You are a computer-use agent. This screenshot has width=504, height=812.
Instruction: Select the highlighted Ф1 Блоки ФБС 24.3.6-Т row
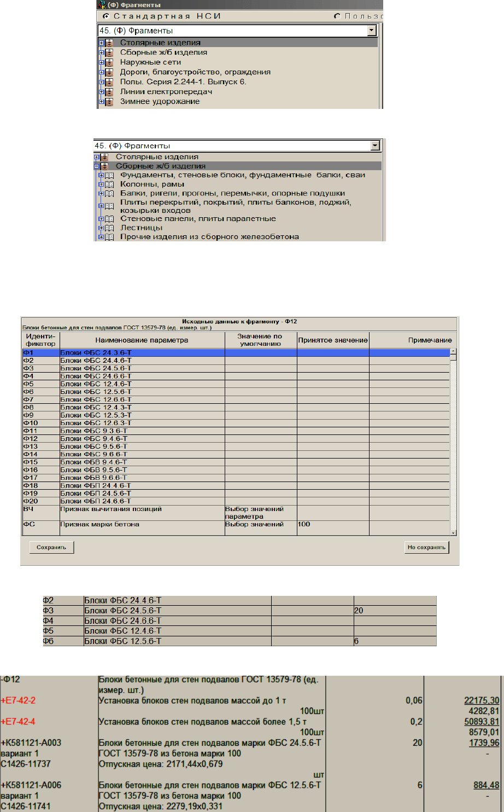click(x=236, y=353)
